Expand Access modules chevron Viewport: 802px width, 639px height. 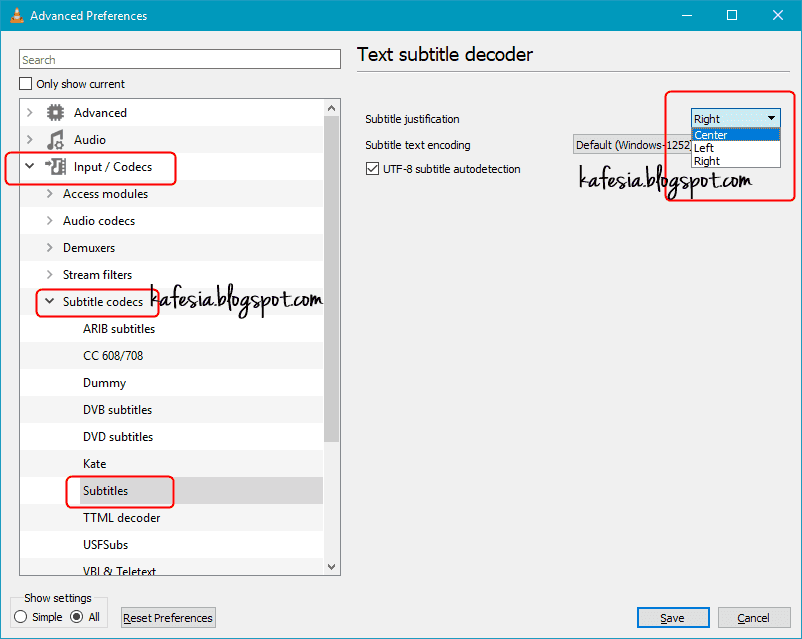pos(50,194)
